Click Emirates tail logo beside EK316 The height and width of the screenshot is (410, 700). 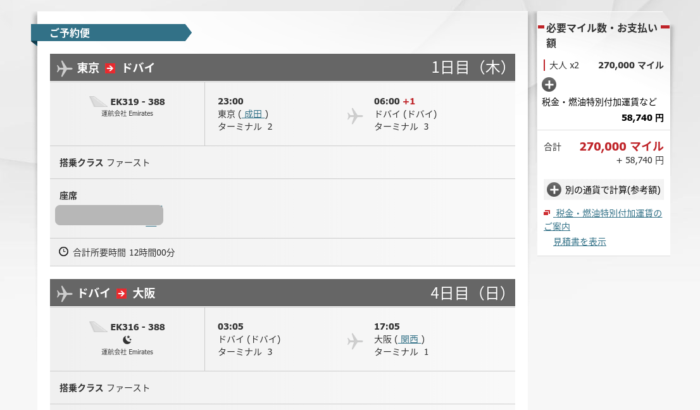click(98, 327)
